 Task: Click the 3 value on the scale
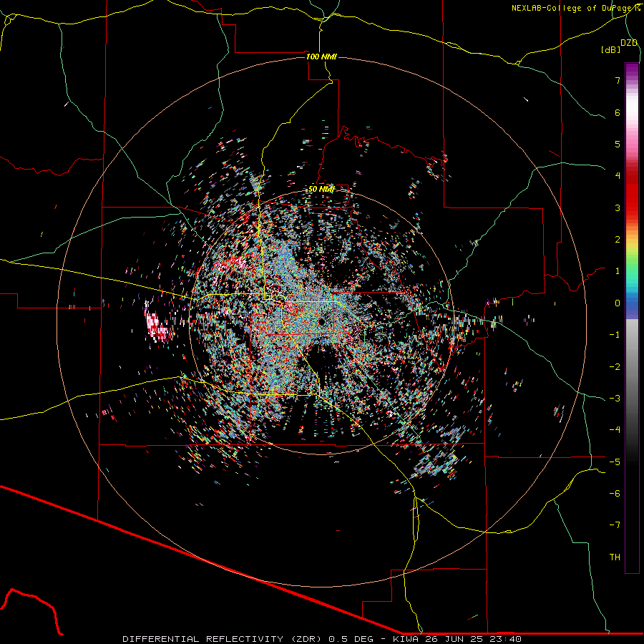pos(618,208)
